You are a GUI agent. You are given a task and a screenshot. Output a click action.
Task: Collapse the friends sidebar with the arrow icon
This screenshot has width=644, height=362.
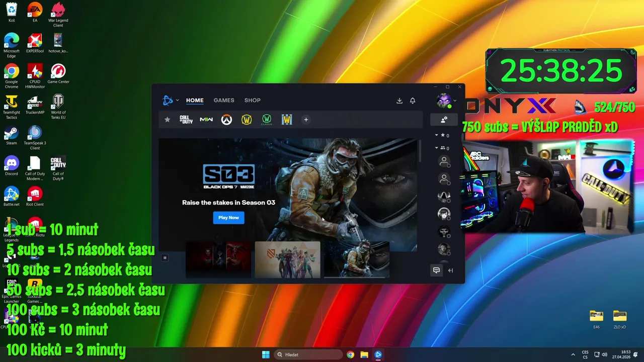click(x=450, y=270)
